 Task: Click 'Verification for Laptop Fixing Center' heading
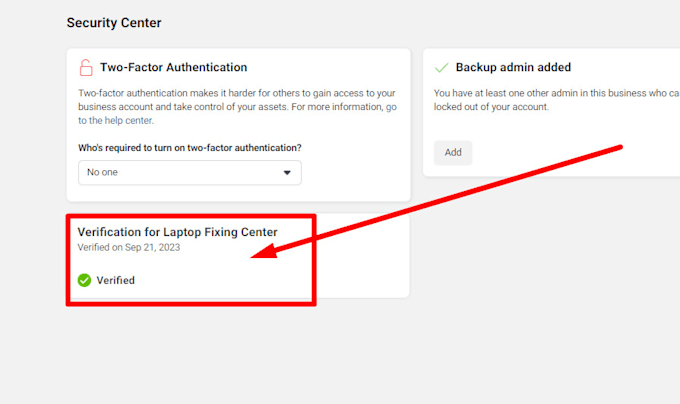[x=177, y=232]
